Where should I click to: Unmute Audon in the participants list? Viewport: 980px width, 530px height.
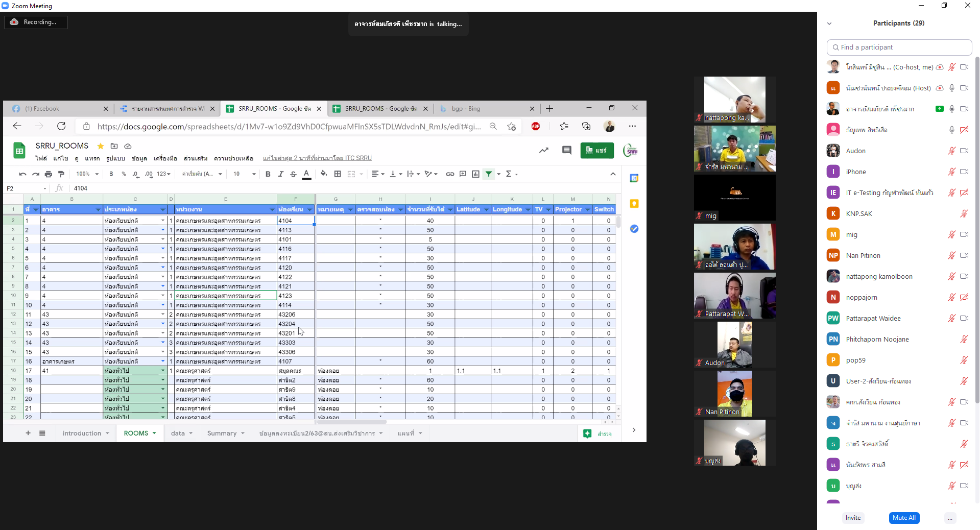[x=951, y=151]
